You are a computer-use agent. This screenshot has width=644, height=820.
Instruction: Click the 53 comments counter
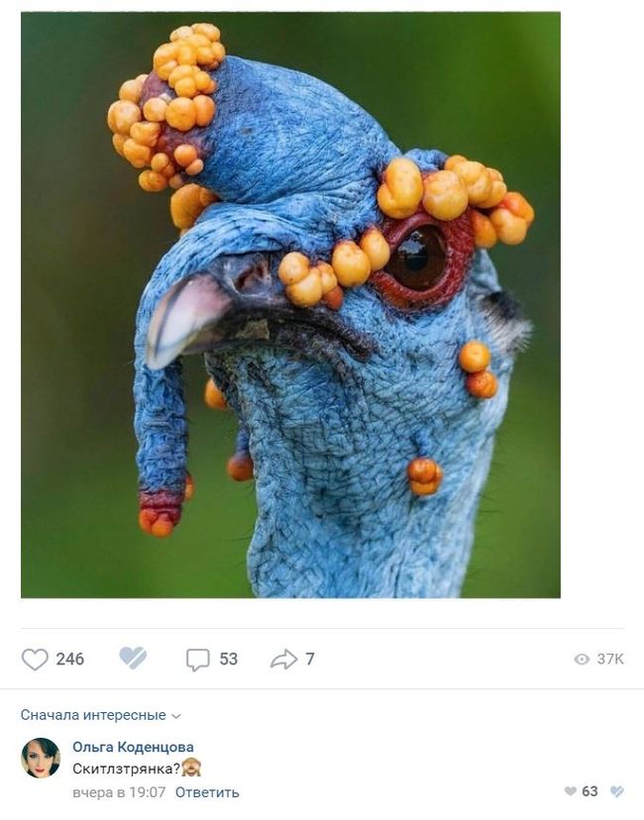[229, 659]
